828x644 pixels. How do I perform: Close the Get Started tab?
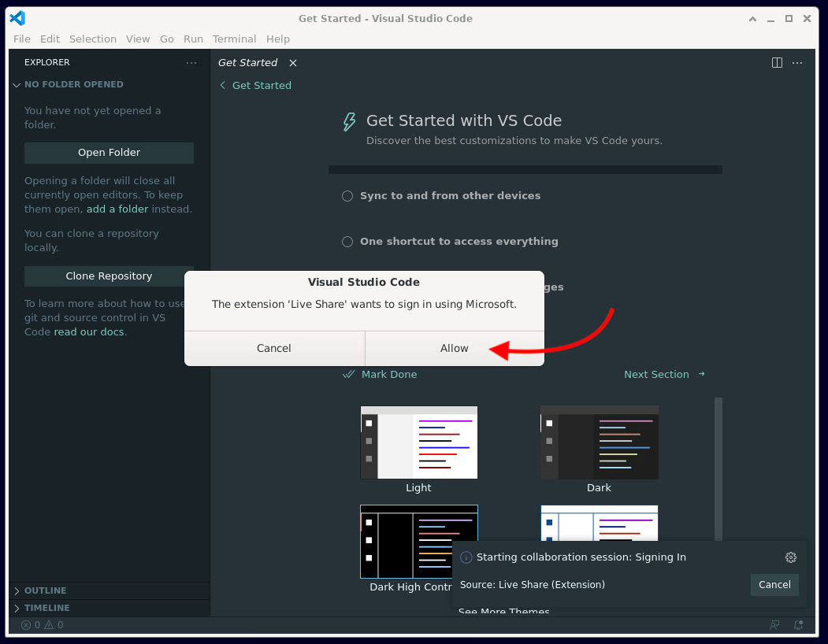(293, 63)
